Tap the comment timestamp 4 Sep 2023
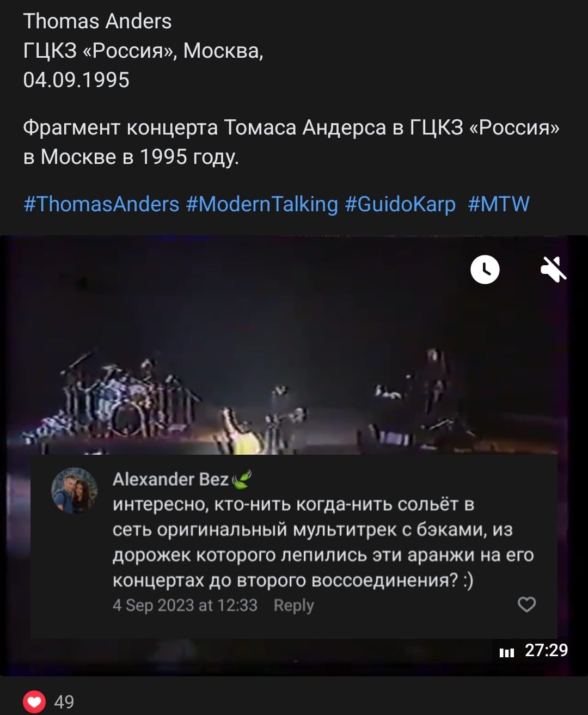The image size is (588, 715). [185, 606]
